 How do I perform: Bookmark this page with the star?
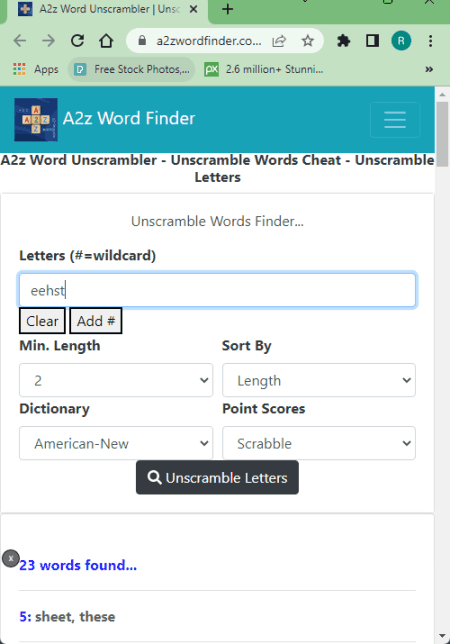[307, 41]
